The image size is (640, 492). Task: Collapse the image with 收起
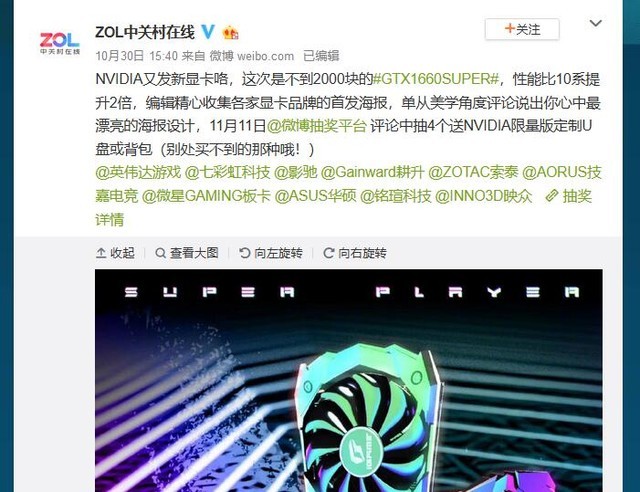[115, 253]
